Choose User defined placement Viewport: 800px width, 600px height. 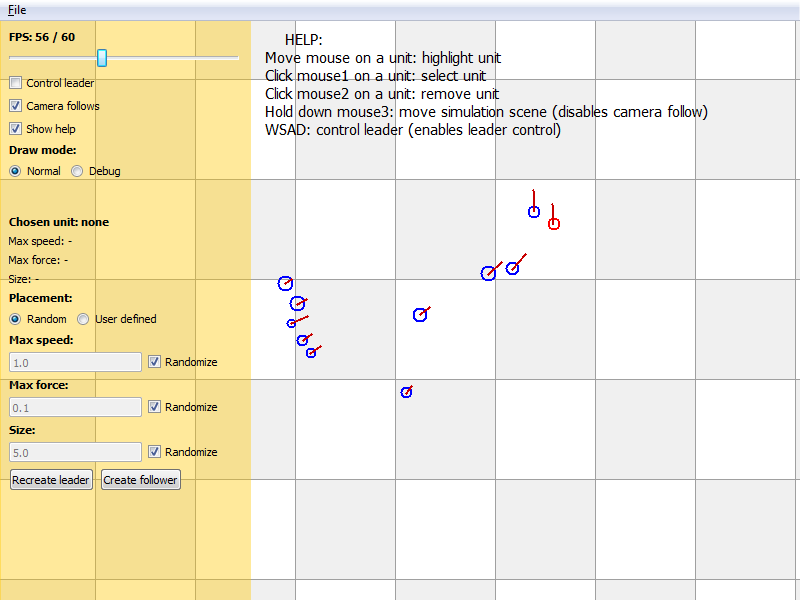pos(83,319)
